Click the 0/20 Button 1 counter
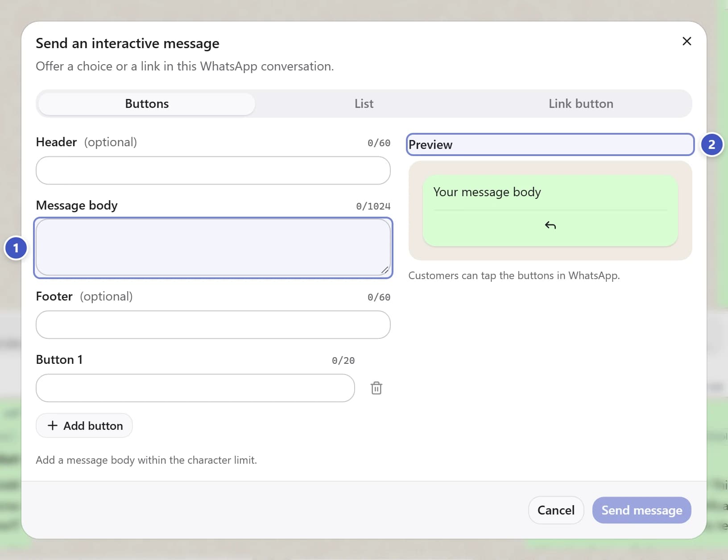 (343, 360)
